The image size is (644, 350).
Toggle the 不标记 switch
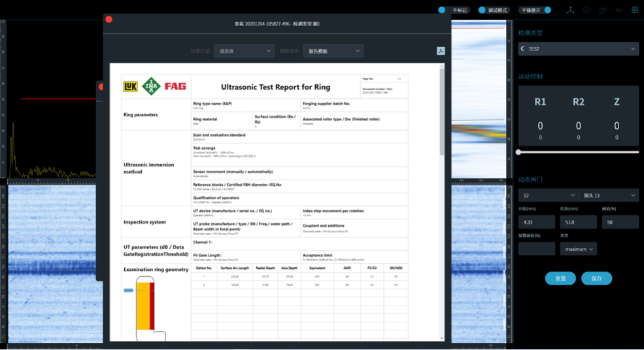pos(454,10)
